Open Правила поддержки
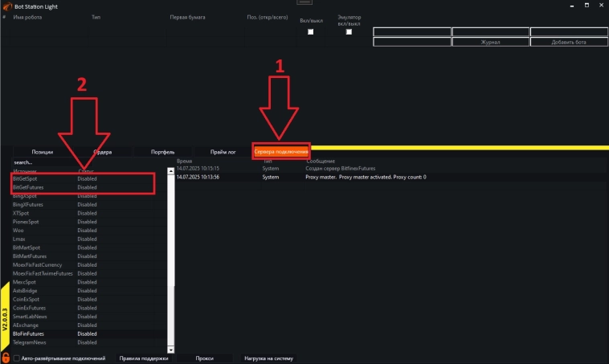 (x=144, y=358)
